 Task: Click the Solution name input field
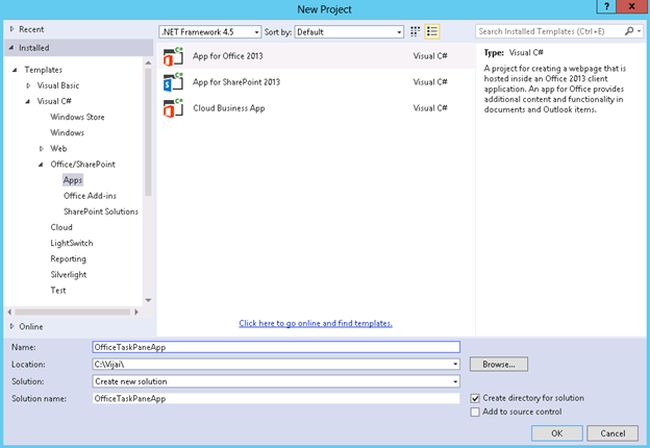276,398
